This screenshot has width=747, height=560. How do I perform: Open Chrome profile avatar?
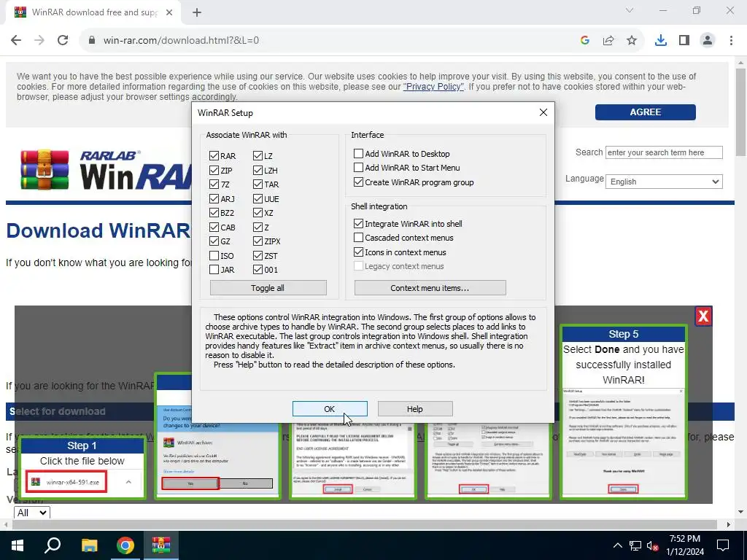click(x=708, y=40)
